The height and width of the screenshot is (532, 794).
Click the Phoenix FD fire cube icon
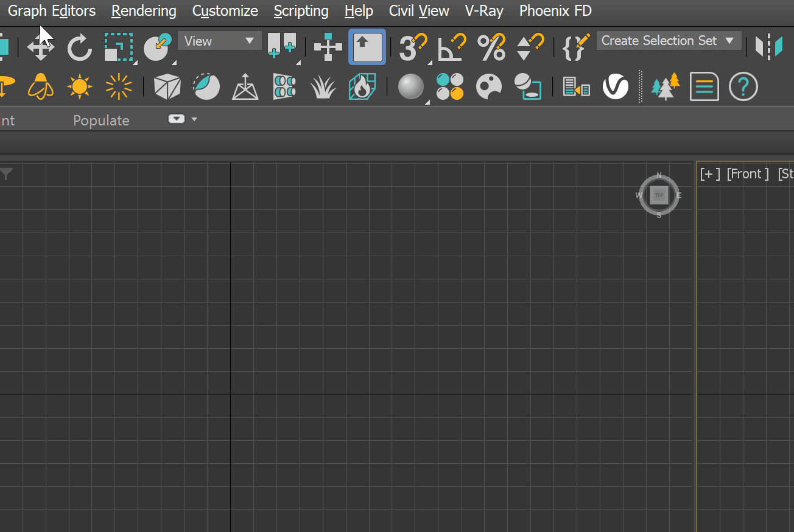[x=362, y=86]
